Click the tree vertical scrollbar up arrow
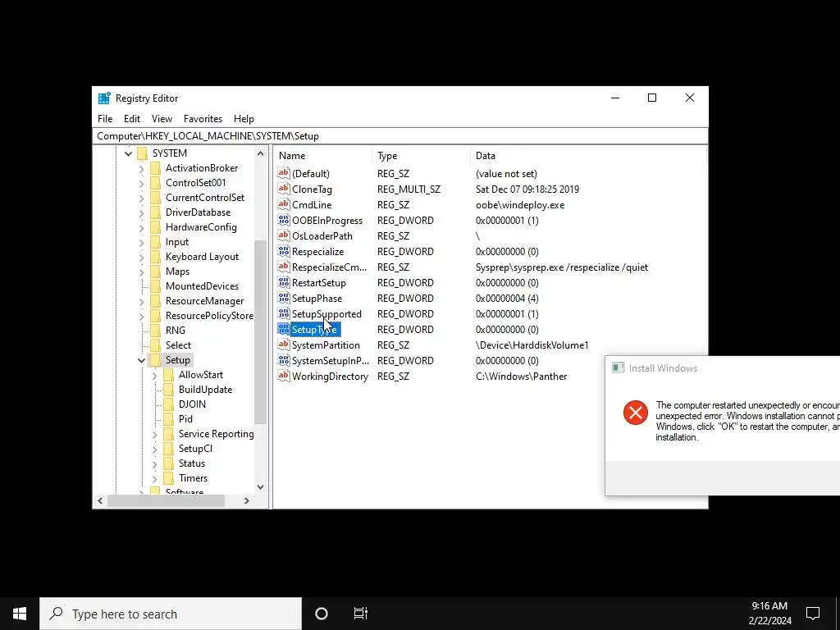 (260, 153)
